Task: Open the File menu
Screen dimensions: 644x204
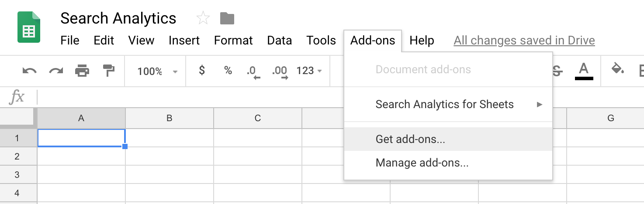Action: pyautogui.click(x=70, y=41)
